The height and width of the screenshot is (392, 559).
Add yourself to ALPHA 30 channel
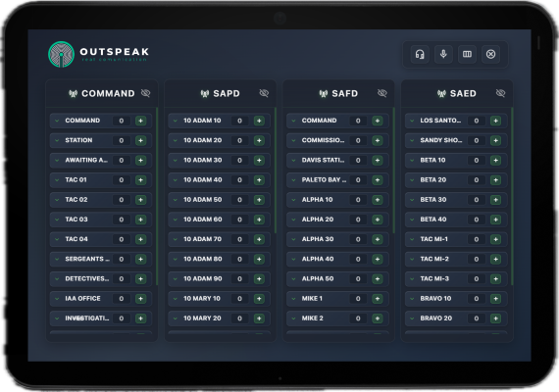point(378,239)
